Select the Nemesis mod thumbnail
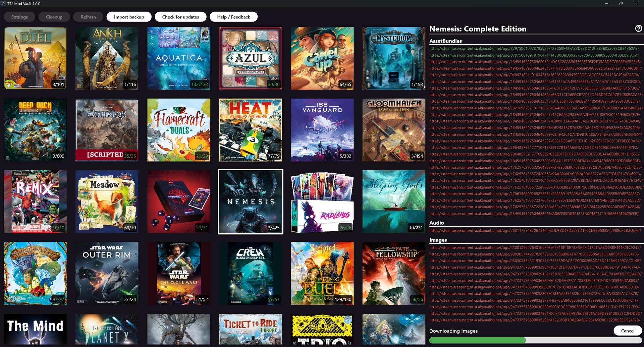644x347 pixels. [x=251, y=202]
